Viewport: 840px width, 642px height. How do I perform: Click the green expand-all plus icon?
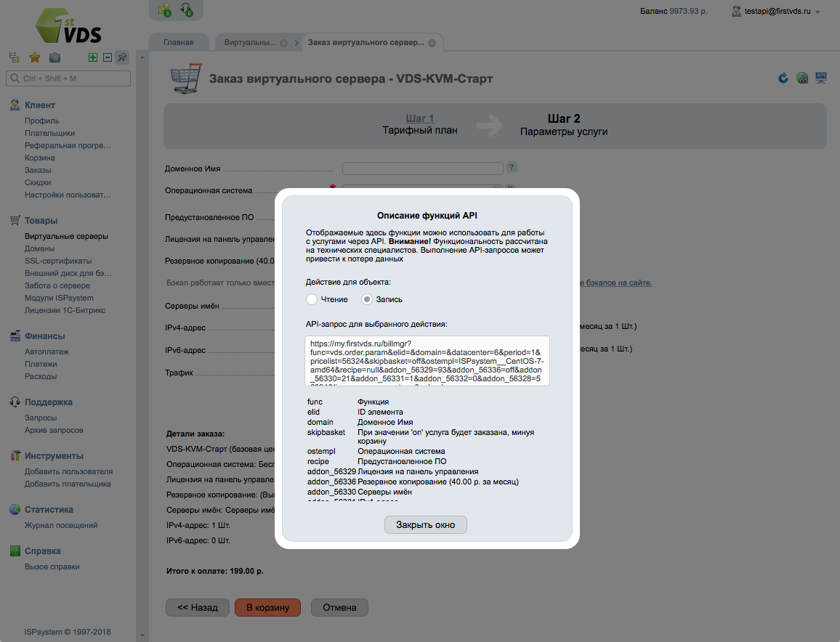click(x=92, y=57)
